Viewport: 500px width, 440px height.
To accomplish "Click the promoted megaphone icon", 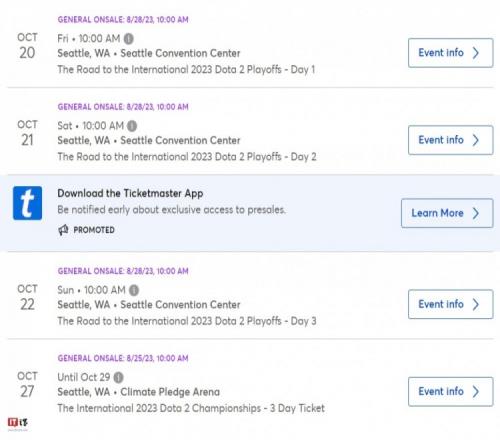I will 63,230.
